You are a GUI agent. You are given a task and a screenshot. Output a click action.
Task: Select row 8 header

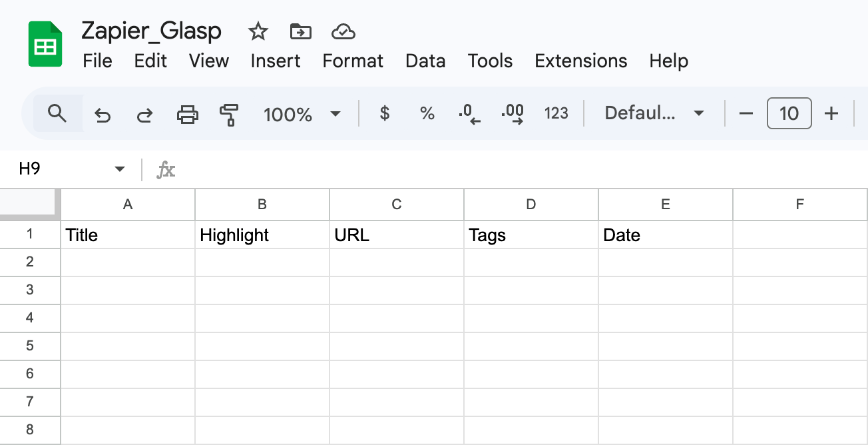(30, 430)
